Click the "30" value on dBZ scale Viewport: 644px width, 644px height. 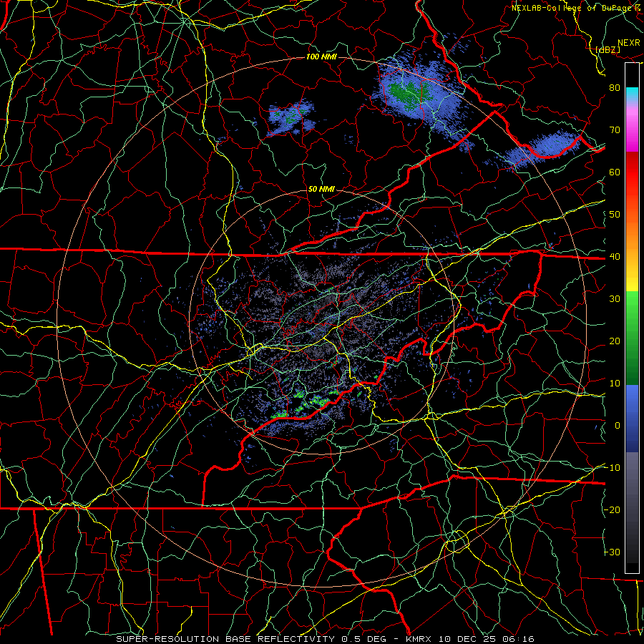click(615, 299)
